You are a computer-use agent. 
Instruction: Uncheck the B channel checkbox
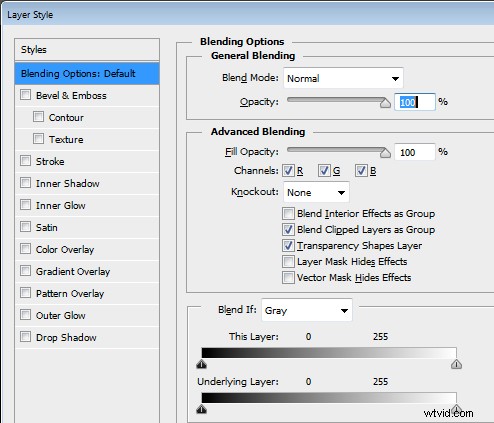click(361, 171)
